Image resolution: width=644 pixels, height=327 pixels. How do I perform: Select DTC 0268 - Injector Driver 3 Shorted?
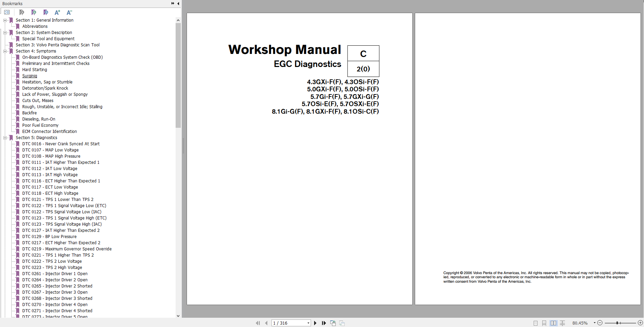[x=57, y=298]
